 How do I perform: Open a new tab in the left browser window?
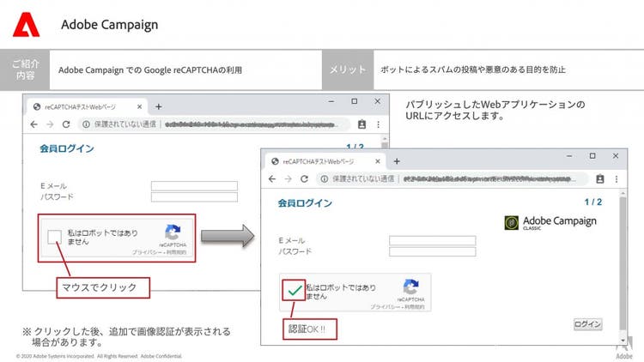click(158, 106)
